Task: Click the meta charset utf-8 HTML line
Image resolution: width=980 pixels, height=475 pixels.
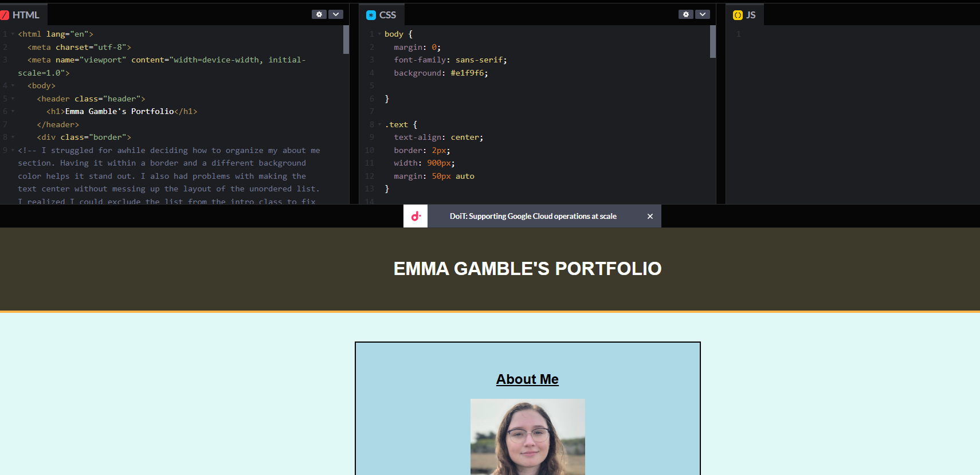Action: click(79, 47)
